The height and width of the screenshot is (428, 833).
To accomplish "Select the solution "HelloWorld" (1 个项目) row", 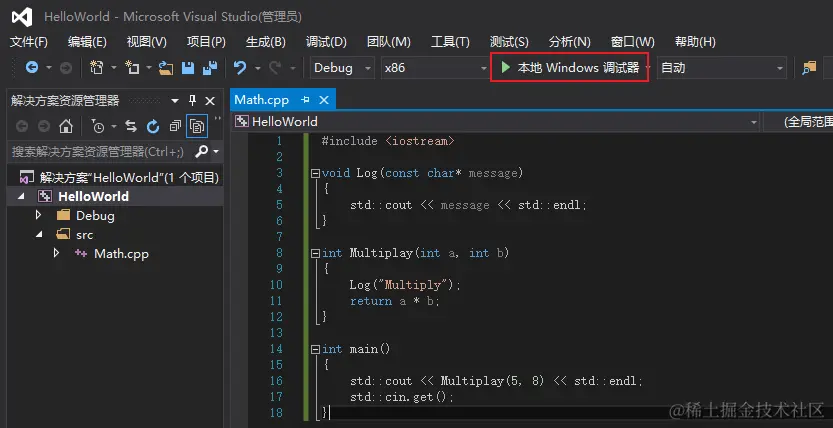I will pyautogui.click(x=115, y=177).
